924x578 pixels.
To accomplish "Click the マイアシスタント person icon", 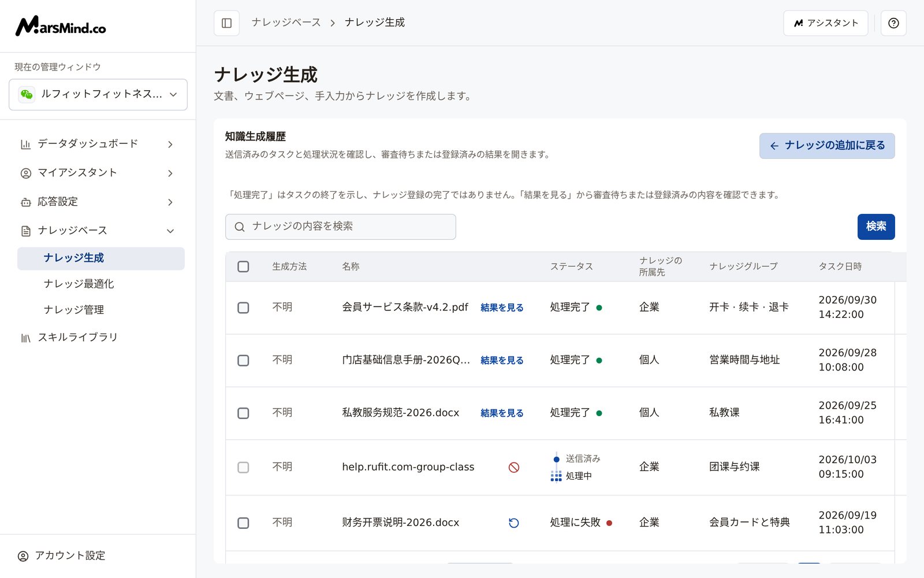I will tap(25, 173).
